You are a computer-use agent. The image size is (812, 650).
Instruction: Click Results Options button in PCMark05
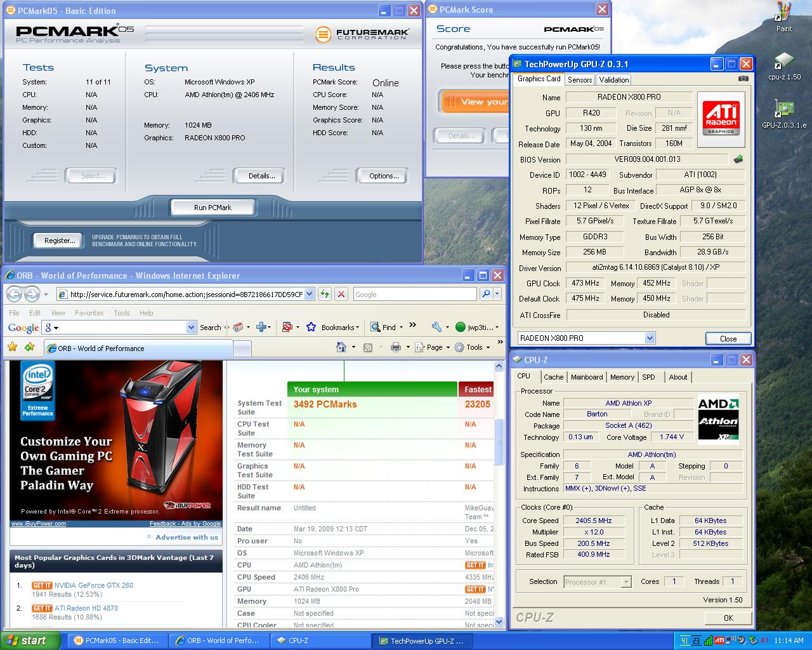[x=384, y=176]
